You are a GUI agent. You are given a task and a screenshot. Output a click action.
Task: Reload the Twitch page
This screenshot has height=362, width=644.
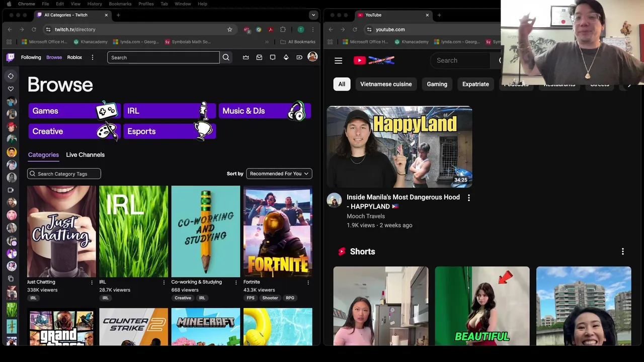click(34, 30)
